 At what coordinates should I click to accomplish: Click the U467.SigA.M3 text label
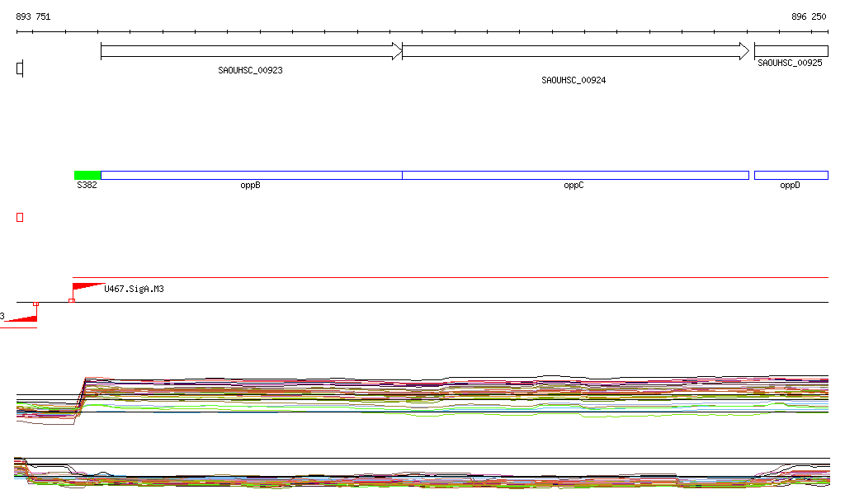click(134, 289)
